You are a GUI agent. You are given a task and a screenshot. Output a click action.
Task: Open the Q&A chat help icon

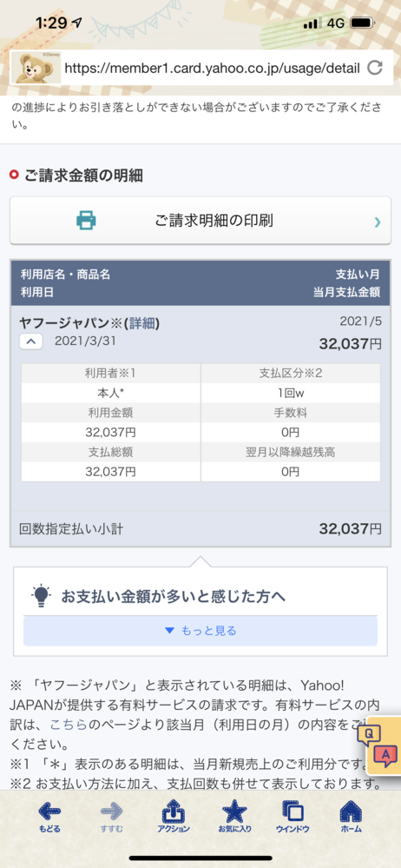pos(384,745)
